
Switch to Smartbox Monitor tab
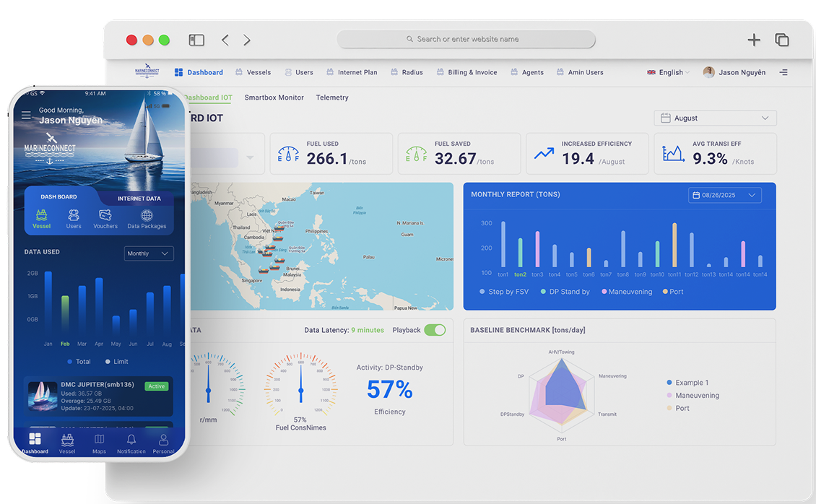coord(274,97)
